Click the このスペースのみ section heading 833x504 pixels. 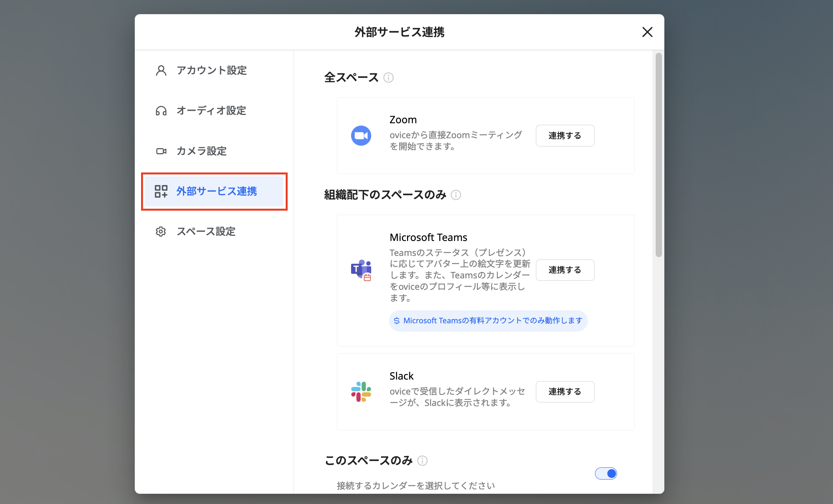point(368,461)
